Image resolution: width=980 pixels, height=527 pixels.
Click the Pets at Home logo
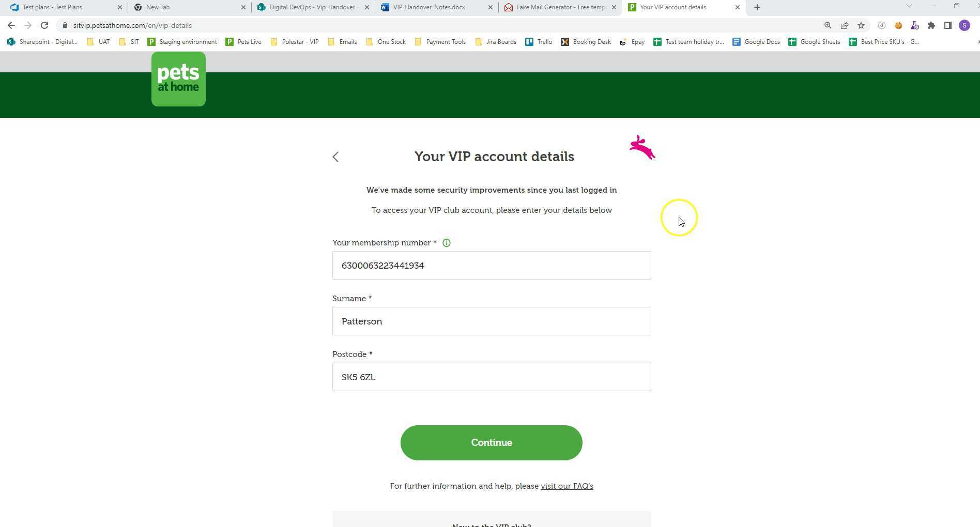178,79
